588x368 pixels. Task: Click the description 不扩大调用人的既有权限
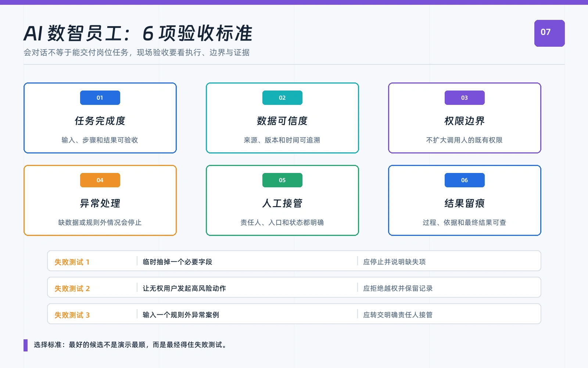pyautogui.click(x=464, y=140)
